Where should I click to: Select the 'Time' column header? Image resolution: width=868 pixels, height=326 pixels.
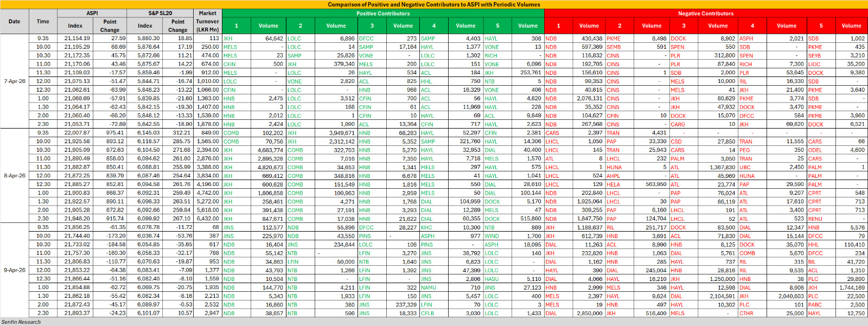click(x=43, y=22)
